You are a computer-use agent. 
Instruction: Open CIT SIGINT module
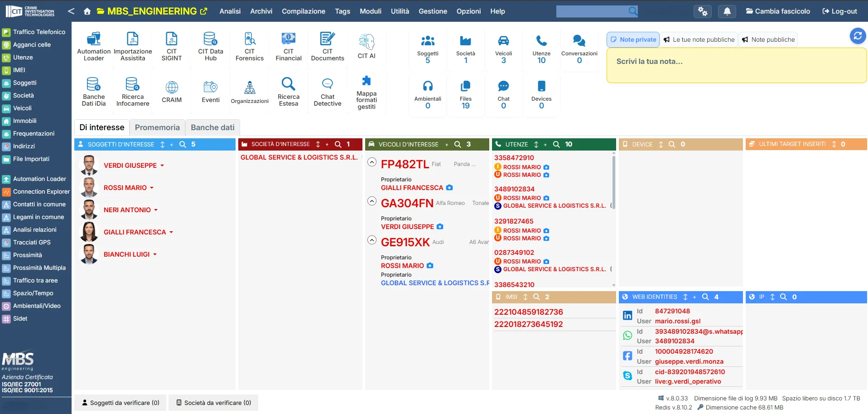pyautogui.click(x=172, y=47)
